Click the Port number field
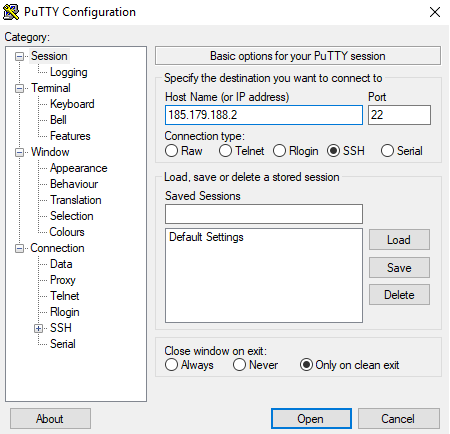 (399, 115)
